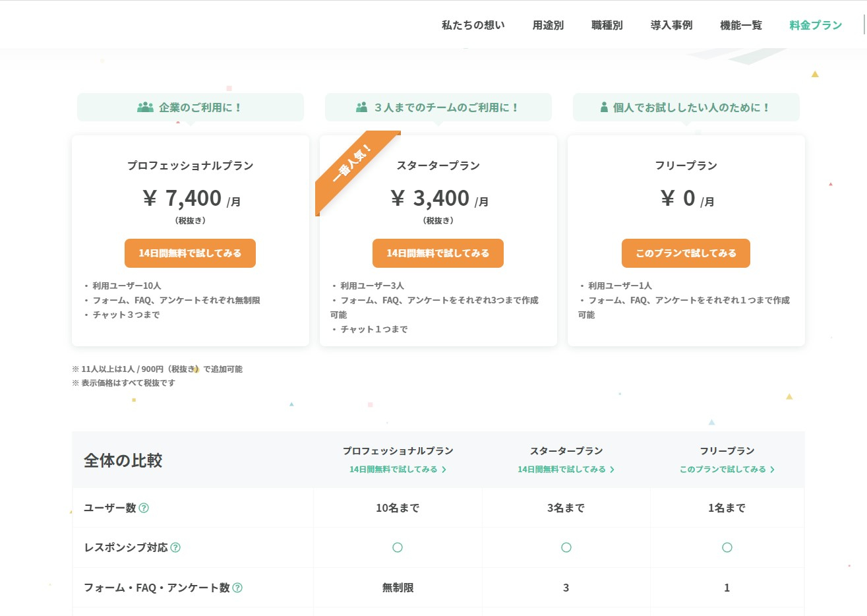
Task: Click the help icon next to ユーザー数
Action: (x=144, y=508)
